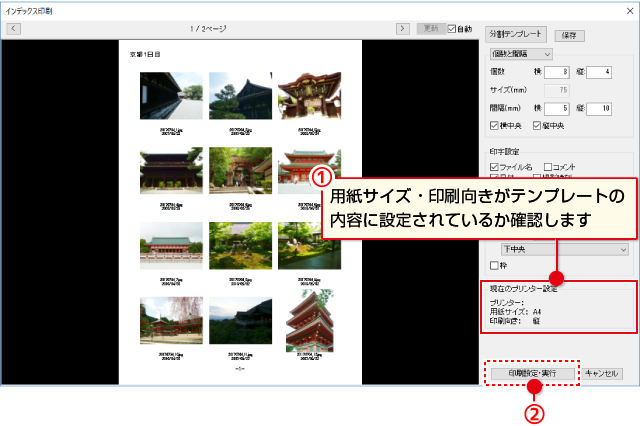Uncheck the 横中央 checkbox
Image resolution: width=640 pixels, height=426 pixels.
(495, 126)
